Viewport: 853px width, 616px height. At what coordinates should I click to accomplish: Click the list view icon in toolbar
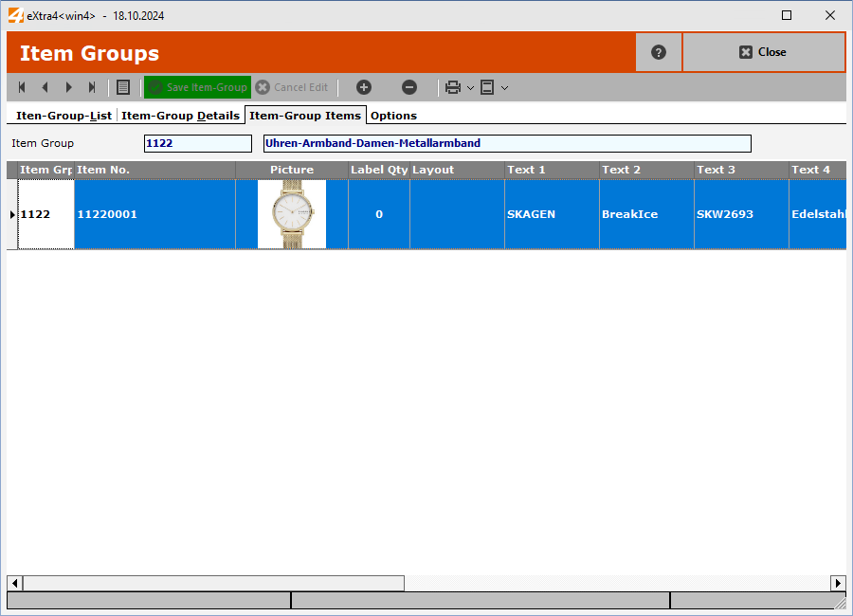point(123,87)
